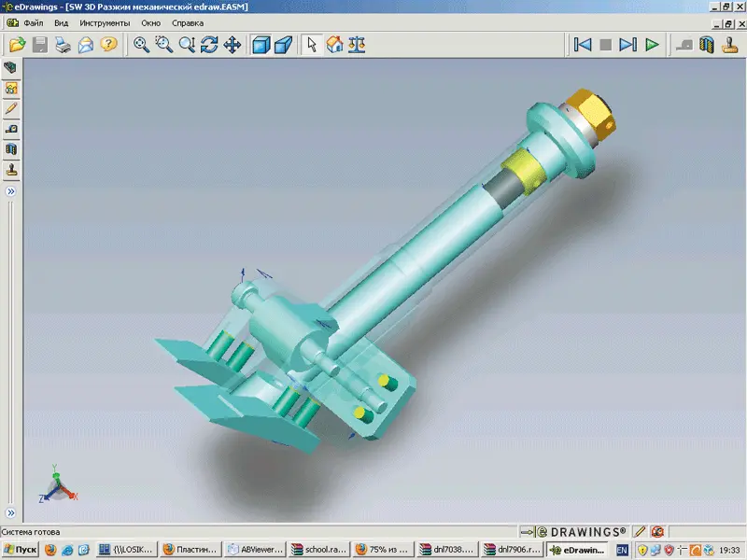747x560 pixels.
Task: Click the Stop animation button
Action: pos(605,44)
